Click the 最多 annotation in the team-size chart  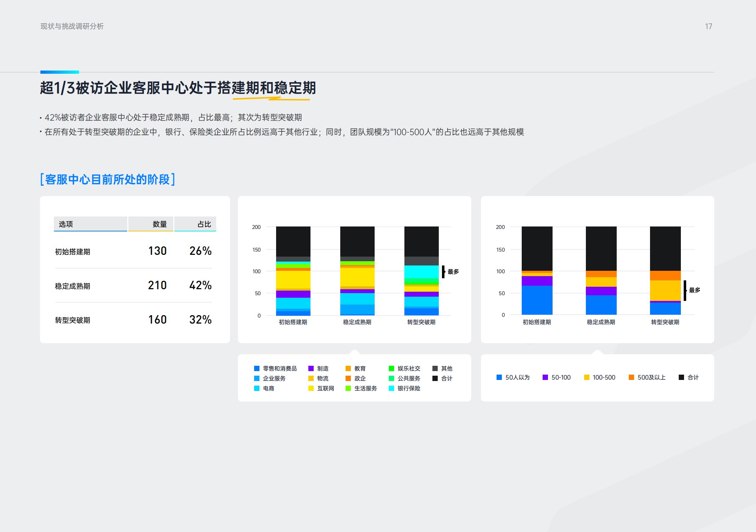[x=695, y=290]
